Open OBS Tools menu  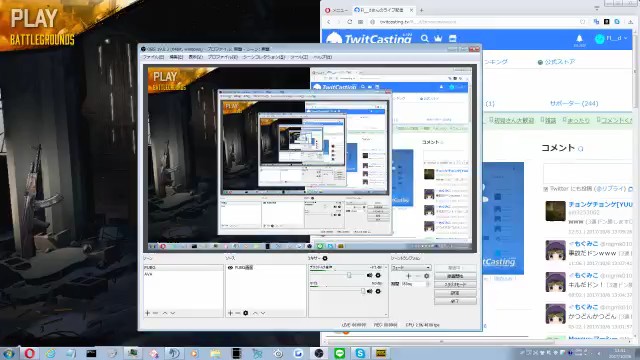(x=299, y=57)
